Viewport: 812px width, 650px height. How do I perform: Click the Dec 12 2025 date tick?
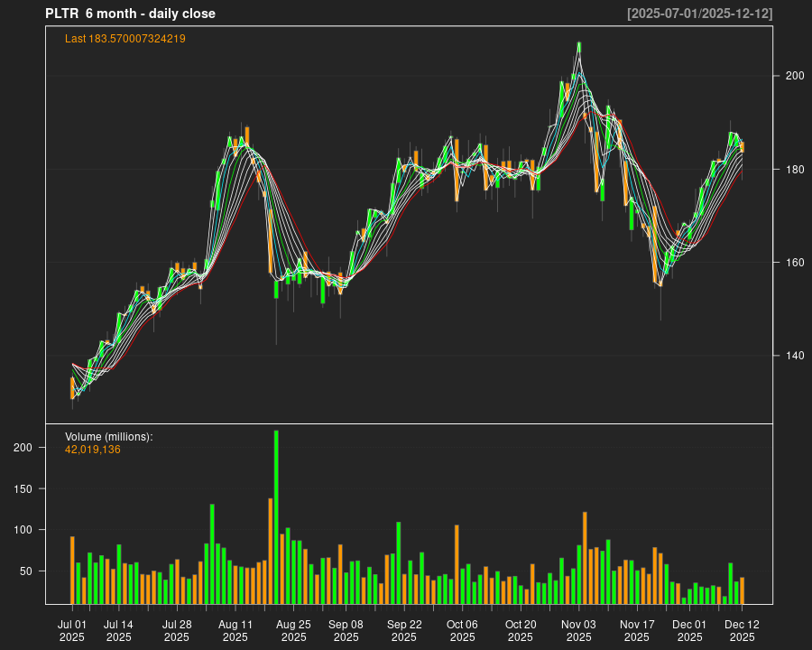click(742, 630)
